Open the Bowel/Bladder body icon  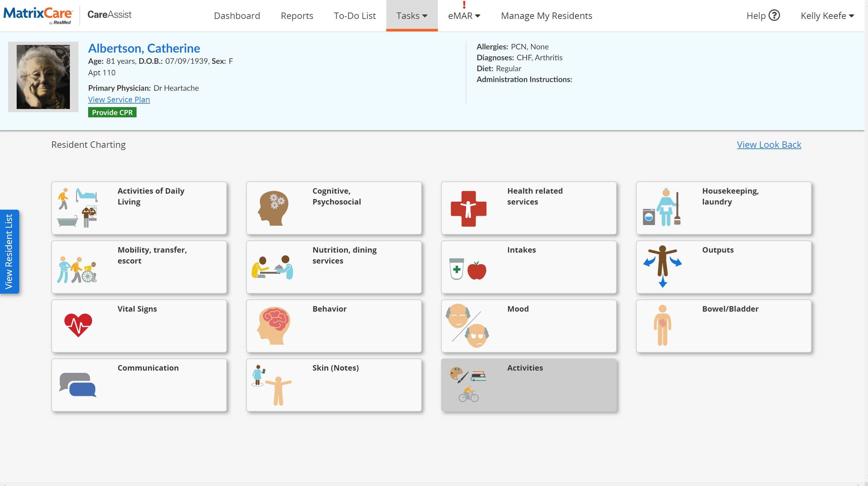tap(662, 325)
